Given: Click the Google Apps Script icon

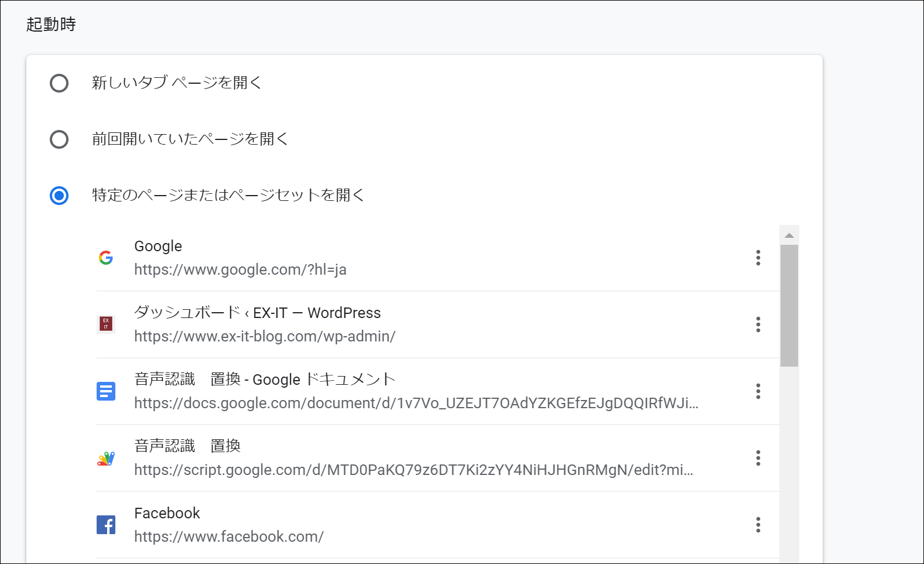Looking at the screenshot, I should [x=106, y=458].
